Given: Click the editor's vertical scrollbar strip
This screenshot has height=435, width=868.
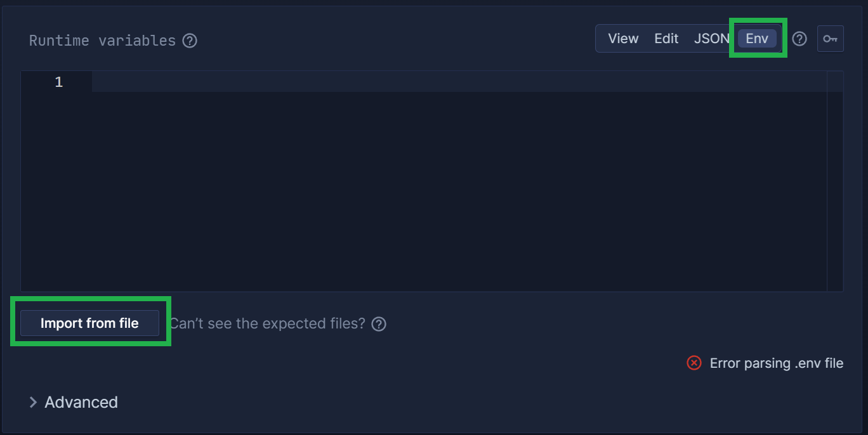Looking at the screenshot, I should (835, 181).
